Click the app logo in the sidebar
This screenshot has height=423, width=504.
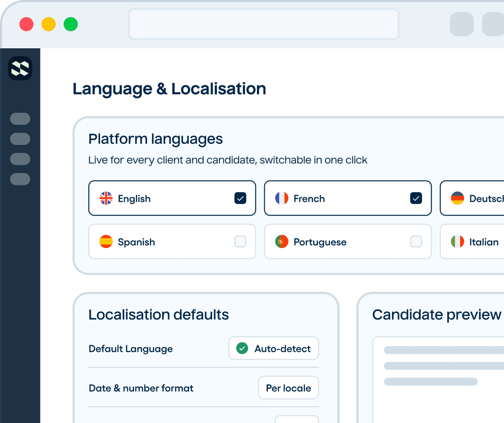coord(20,68)
